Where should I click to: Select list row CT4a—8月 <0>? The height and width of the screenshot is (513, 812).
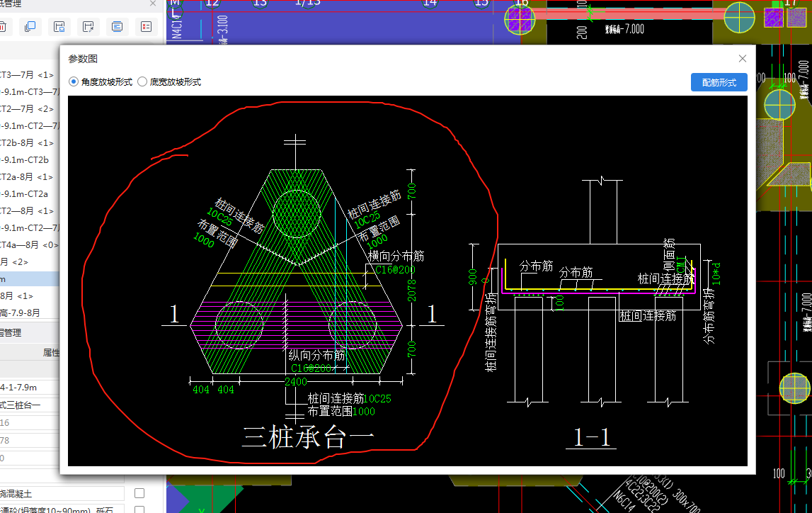point(30,245)
